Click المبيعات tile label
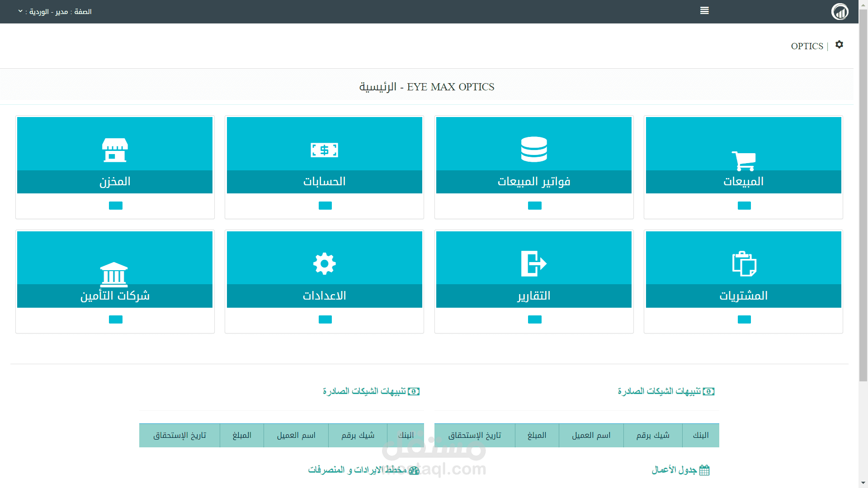This screenshot has width=868, height=488. click(x=743, y=182)
